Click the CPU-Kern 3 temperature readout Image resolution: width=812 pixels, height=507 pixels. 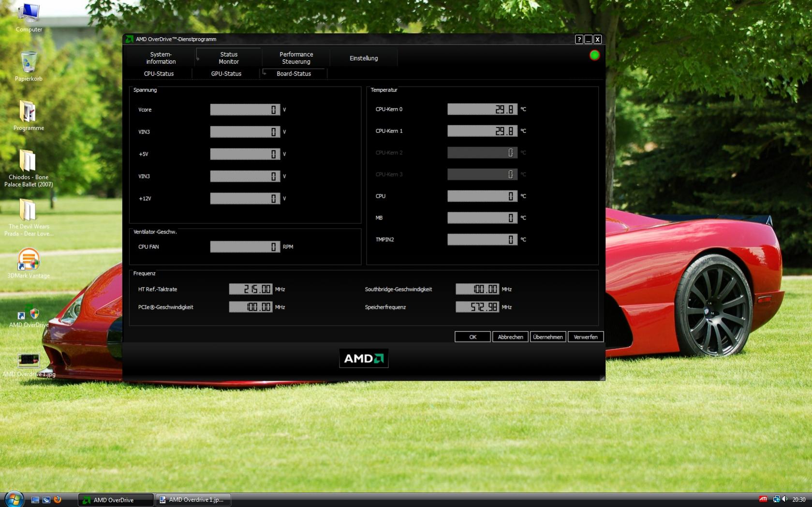coord(482,174)
